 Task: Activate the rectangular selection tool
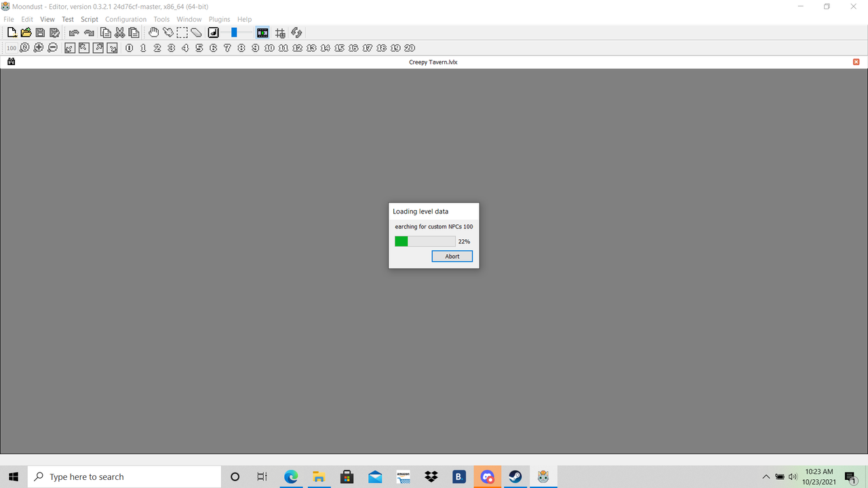point(182,33)
